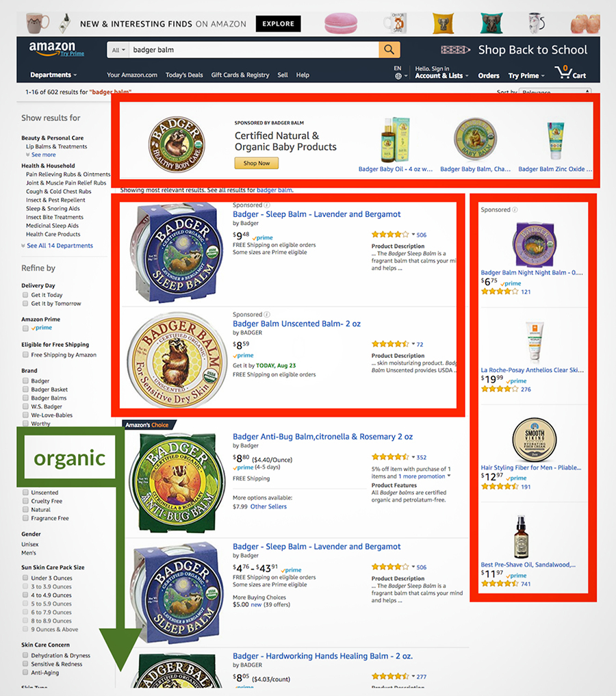
Task: Tick the Cruelty Free checkbox
Action: coord(25,501)
